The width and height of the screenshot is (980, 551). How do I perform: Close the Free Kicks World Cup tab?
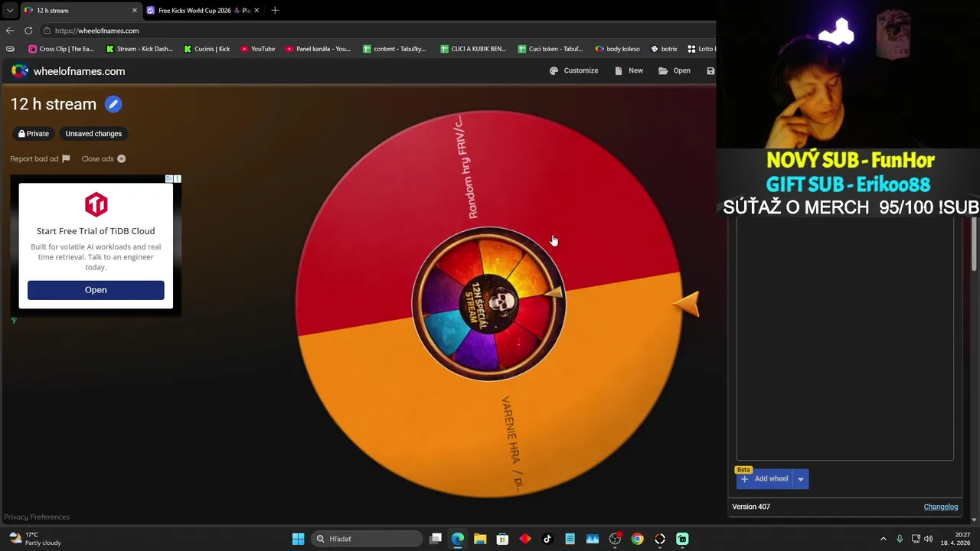point(256,11)
